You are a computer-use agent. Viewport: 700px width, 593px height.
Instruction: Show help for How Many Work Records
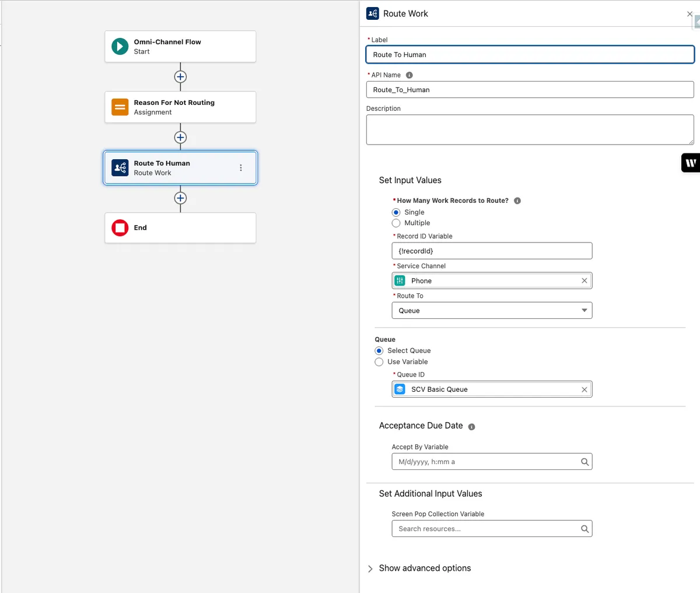point(517,201)
